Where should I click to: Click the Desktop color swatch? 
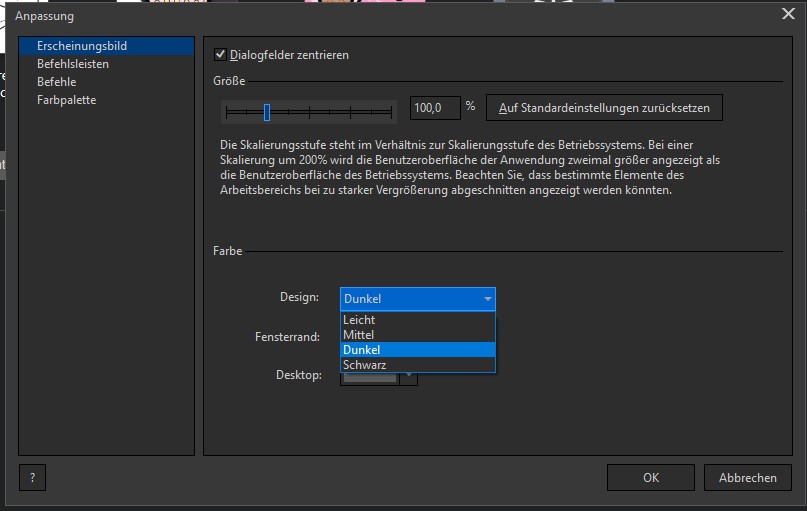pyautogui.click(x=370, y=379)
